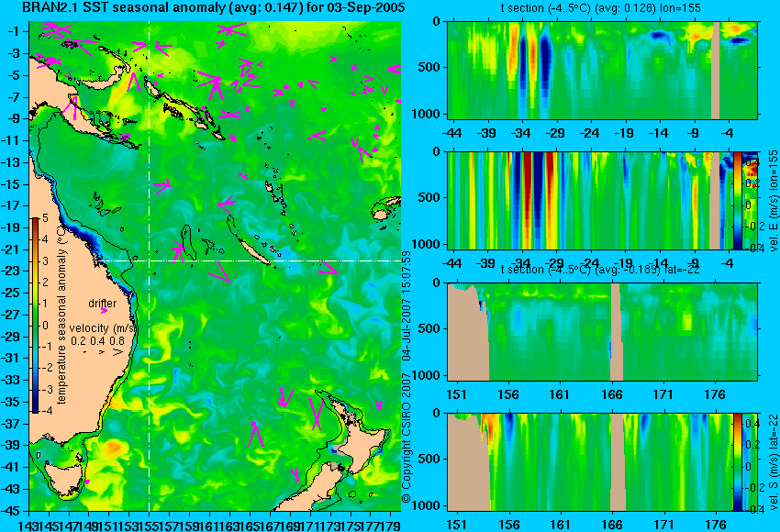Screen dimensions: 780x532
Task: Click the vel. S color scale bar
Action: pyautogui.click(x=737, y=462)
